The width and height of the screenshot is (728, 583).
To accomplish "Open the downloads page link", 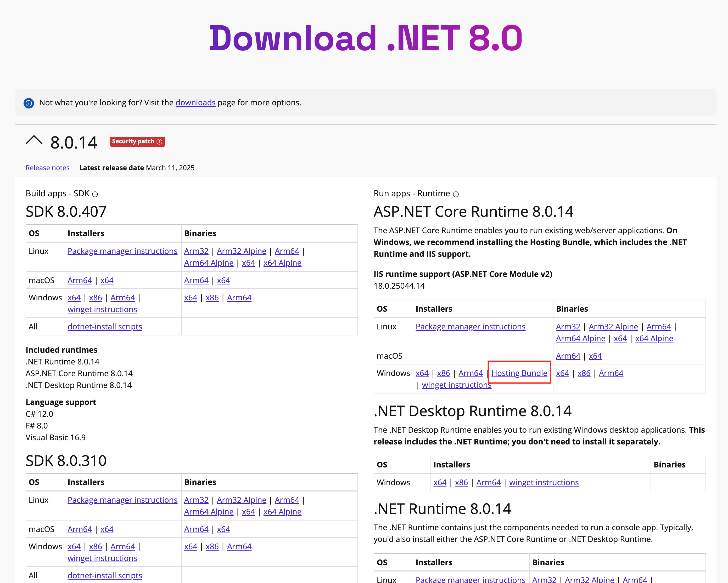I will tap(195, 102).
